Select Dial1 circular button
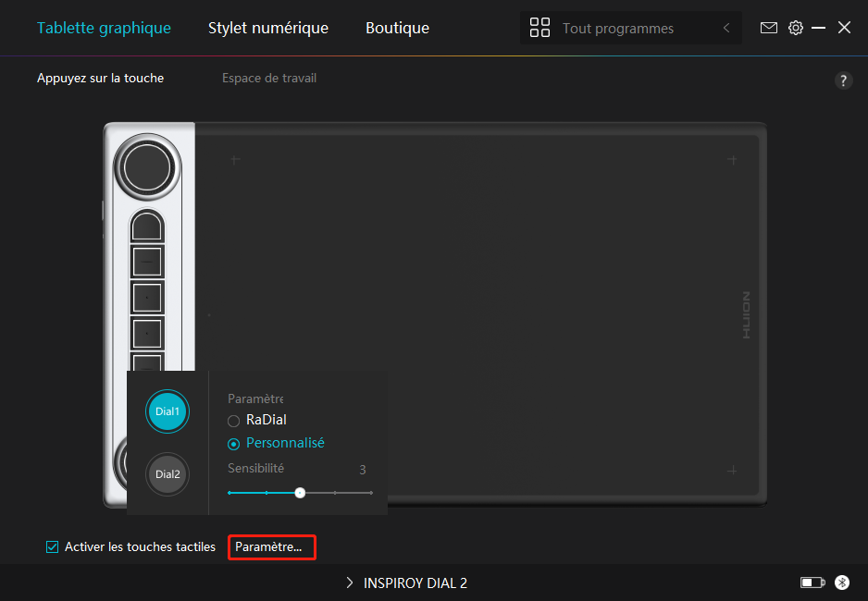 [x=167, y=411]
